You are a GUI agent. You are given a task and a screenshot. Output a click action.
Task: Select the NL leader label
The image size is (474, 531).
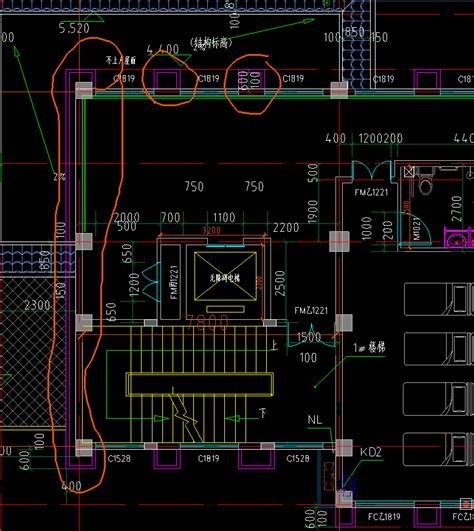point(315,420)
